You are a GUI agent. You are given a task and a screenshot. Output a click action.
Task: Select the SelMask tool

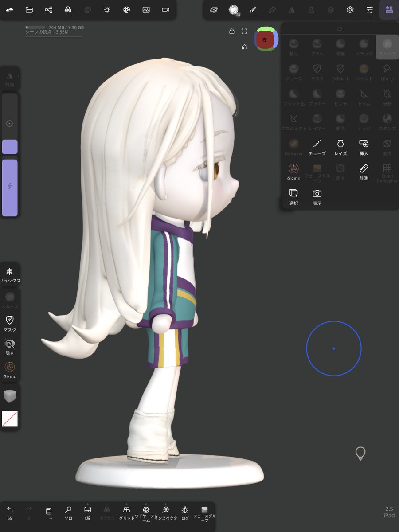pyautogui.click(x=340, y=72)
